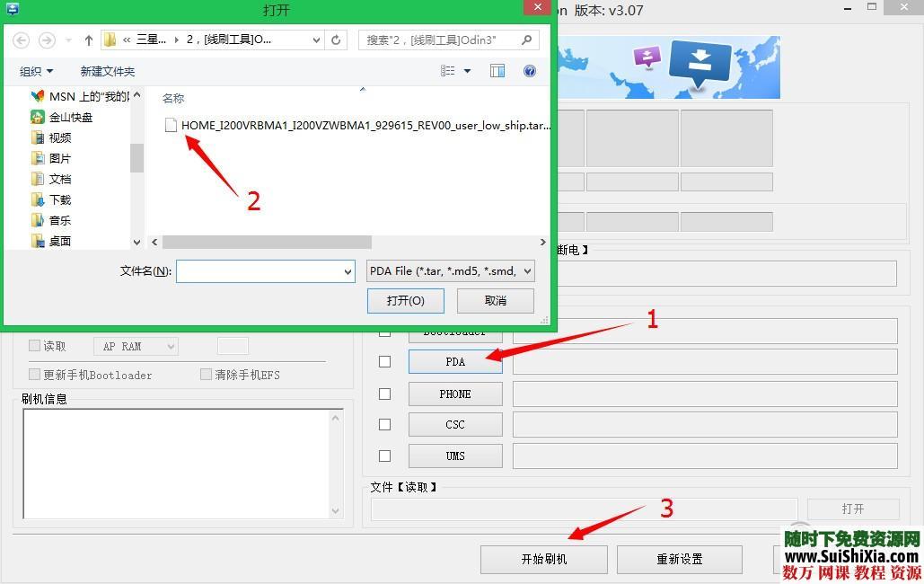Open the 下载 folder in sidebar
This screenshot has width=924, height=584.
pyautogui.click(x=59, y=199)
